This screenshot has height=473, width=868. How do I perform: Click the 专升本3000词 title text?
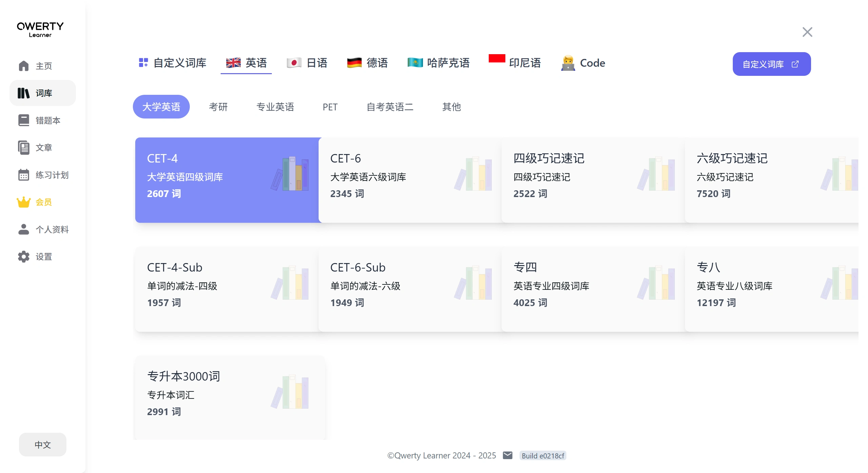point(184,376)
